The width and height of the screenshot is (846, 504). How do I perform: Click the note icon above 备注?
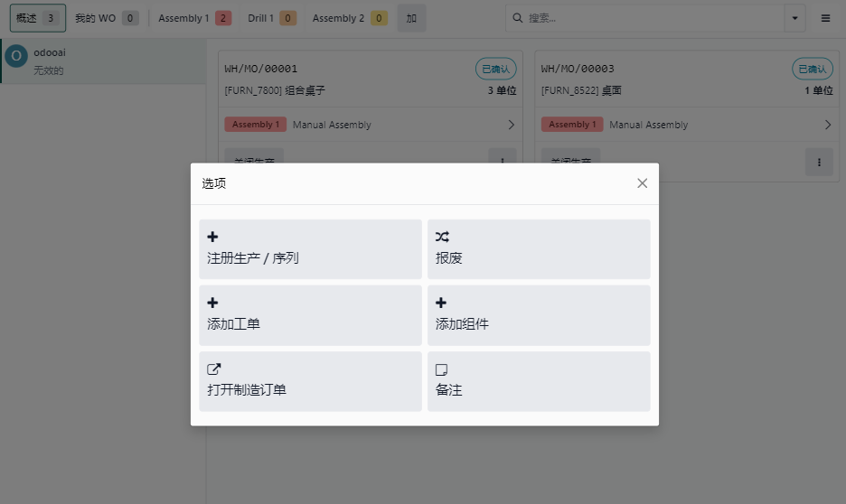point(441,369)
